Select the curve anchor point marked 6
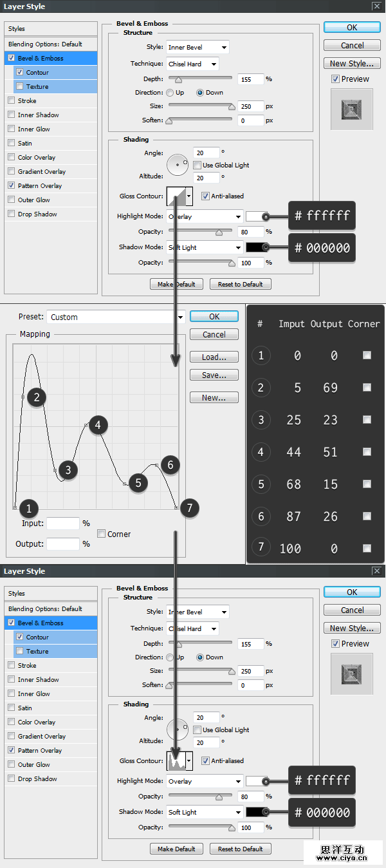This screenshot has width=386, height=868. click(156, 465)
